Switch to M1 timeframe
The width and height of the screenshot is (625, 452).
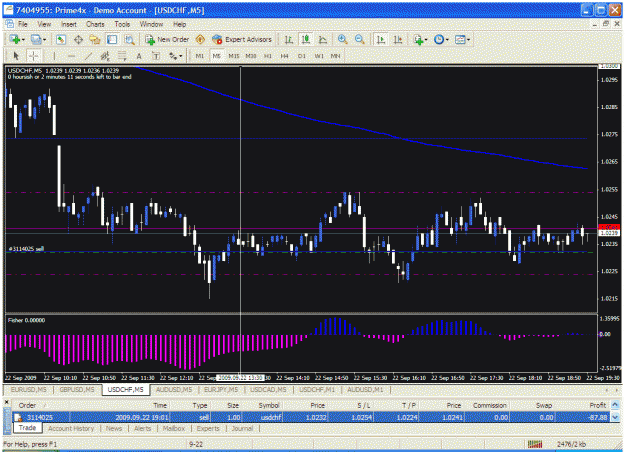[x=199, y=56]
